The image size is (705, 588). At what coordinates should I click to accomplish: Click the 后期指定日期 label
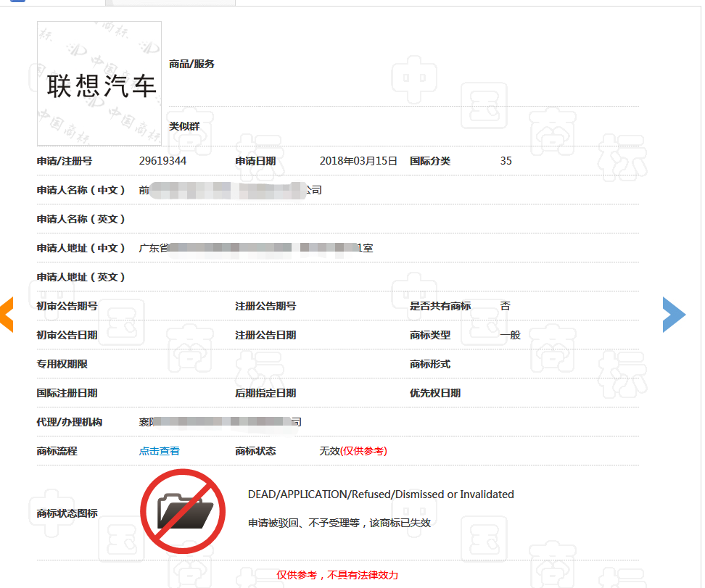[x=265, y=394]
